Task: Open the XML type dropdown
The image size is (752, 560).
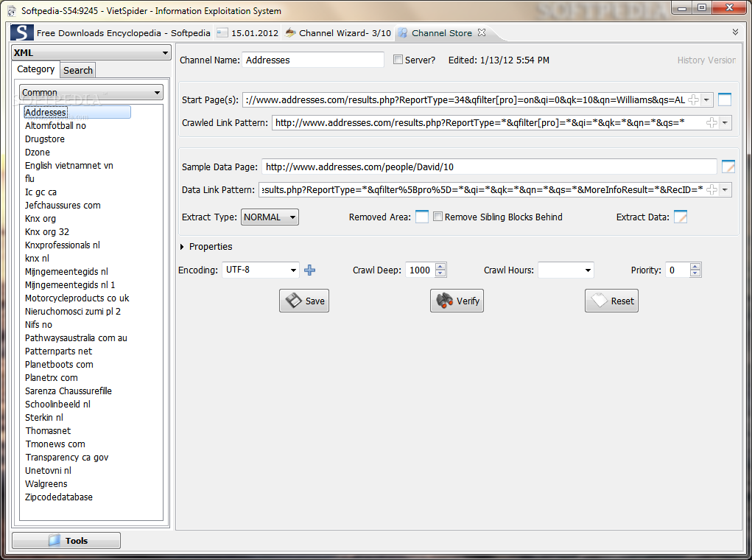Action: (x=91, y=53)
